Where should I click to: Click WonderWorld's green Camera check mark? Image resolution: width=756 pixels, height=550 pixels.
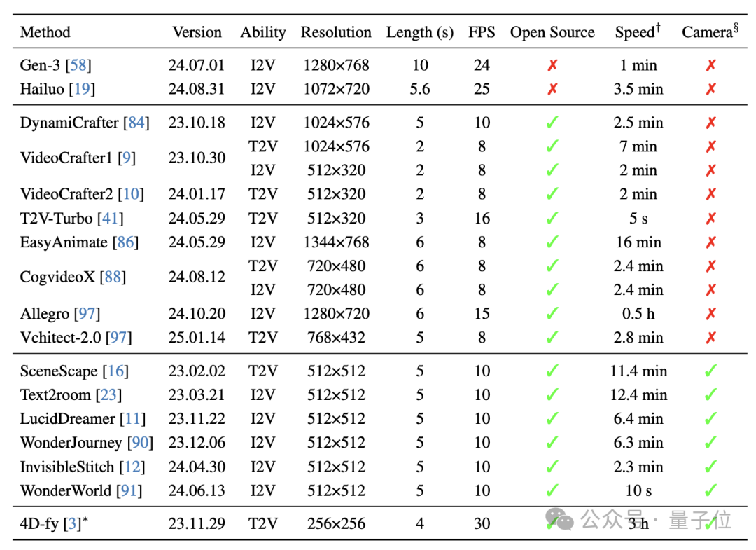click(710, 490)
